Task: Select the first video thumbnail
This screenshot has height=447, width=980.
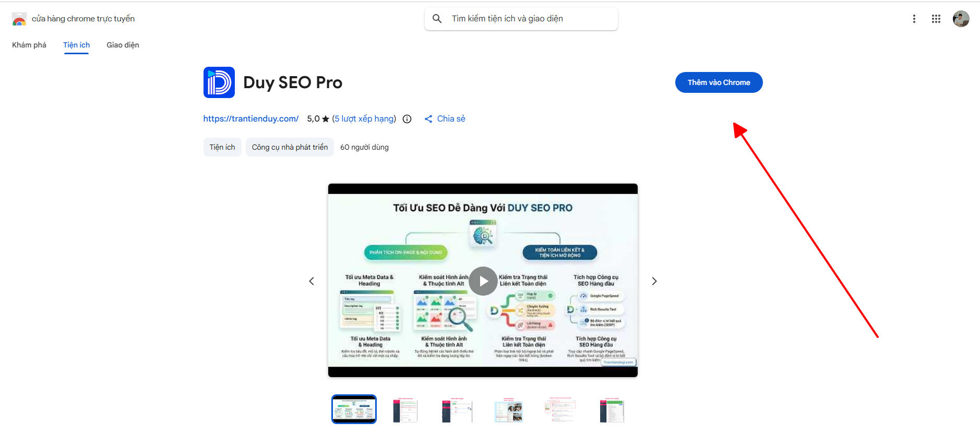Action: click(354, 409)
